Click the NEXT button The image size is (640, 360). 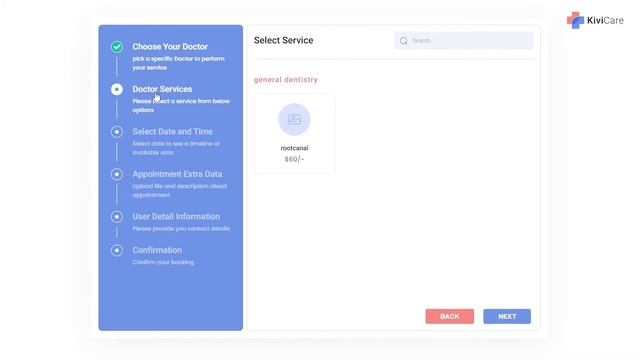507,316
